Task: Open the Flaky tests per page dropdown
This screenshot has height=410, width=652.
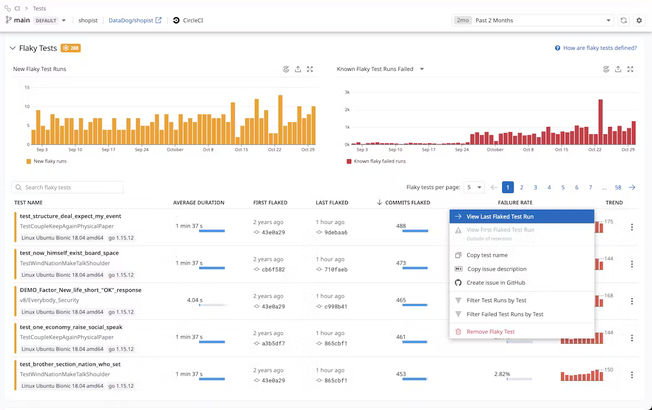Action: pos(476,187)
